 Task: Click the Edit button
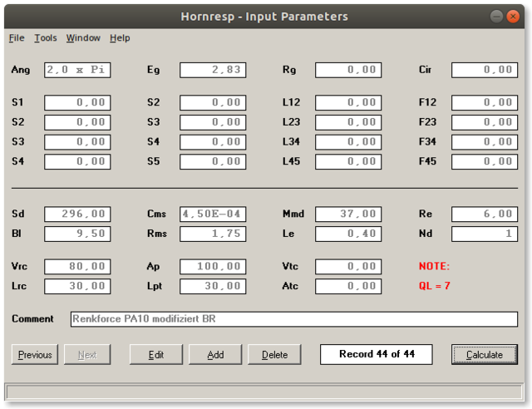coord(156,355)
